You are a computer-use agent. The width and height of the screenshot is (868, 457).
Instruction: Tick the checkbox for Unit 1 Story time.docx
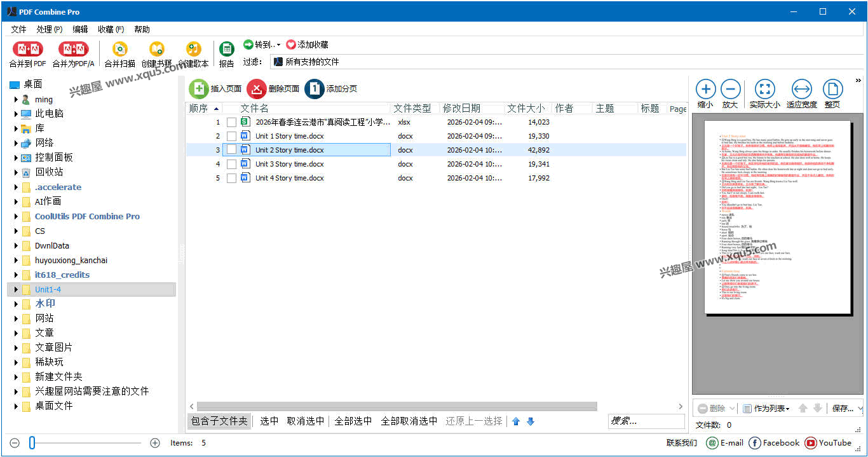coord(231,136)
